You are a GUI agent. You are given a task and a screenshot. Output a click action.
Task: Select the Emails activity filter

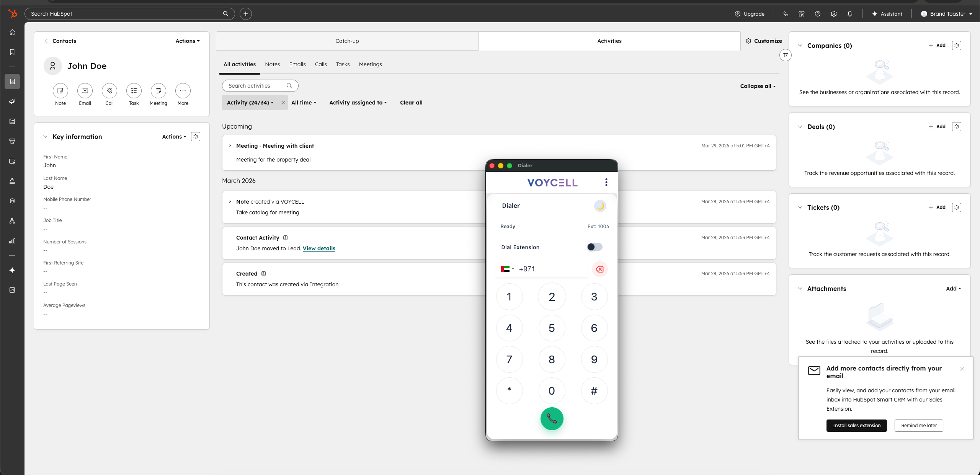click(x=297, y=64)
